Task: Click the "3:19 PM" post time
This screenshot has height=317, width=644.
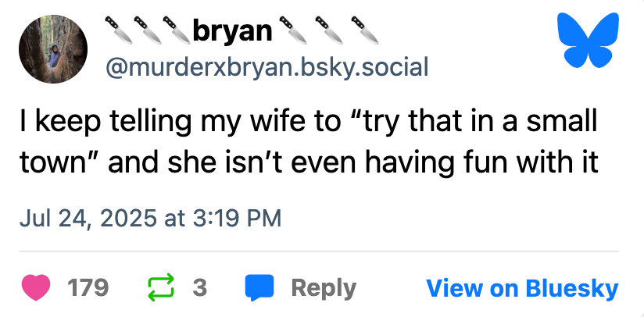Action: pyautogui.click(x=234, y=217)
